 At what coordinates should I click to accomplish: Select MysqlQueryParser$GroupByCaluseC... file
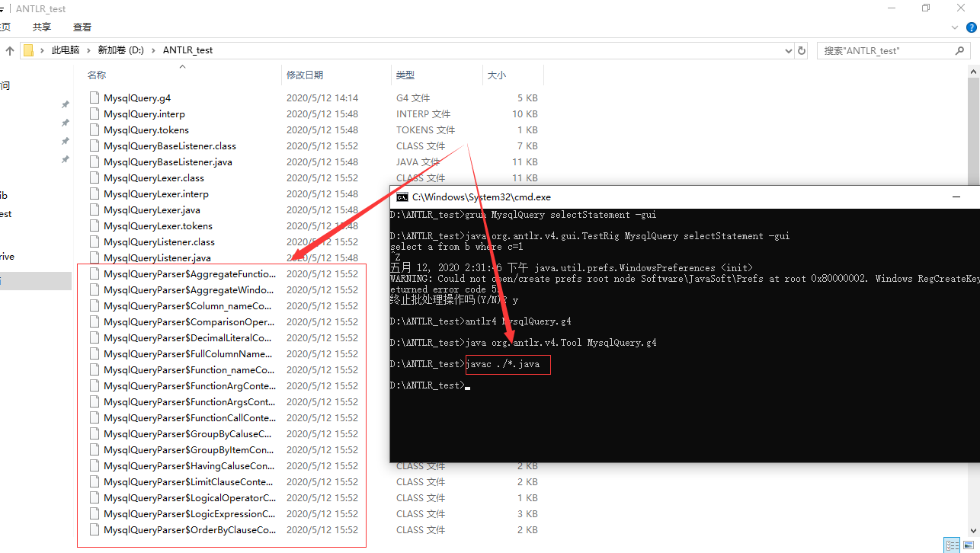click(189, 433)
